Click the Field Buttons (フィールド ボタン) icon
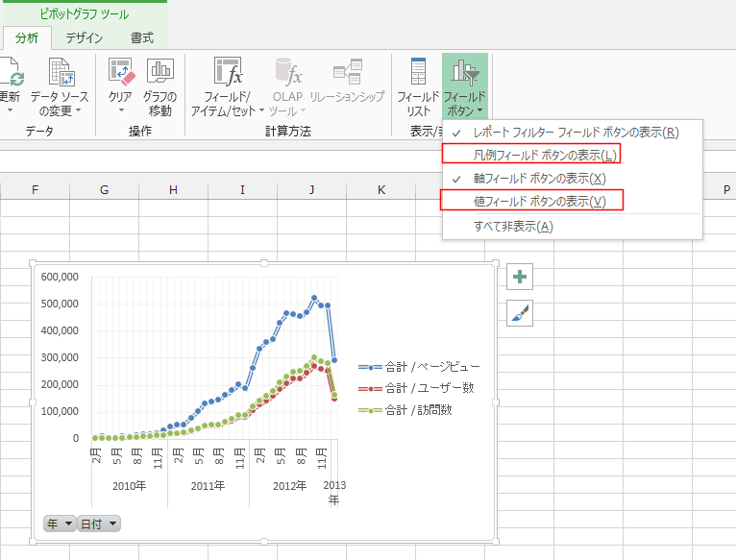The image size is (736, 560). point(465,72)
